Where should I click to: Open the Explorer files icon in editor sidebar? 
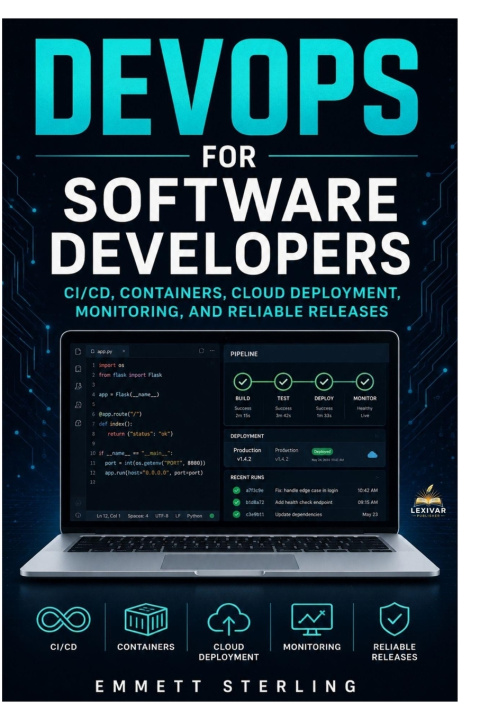click(x=78, y=352)
